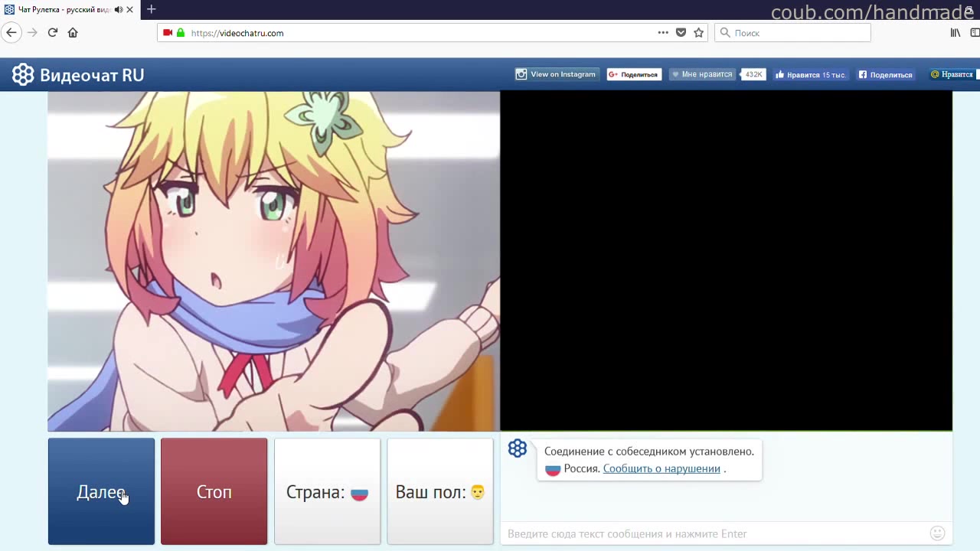Mute the tab via speaker icon
The image size is (980, 551).
pyautogui.click(x=118, y=9)
